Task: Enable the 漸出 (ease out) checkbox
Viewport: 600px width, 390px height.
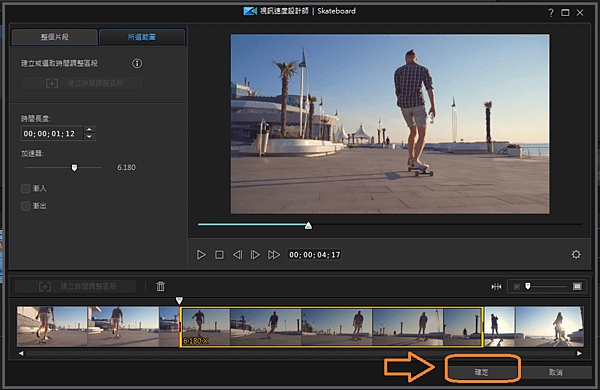Action: pos(26,206)
